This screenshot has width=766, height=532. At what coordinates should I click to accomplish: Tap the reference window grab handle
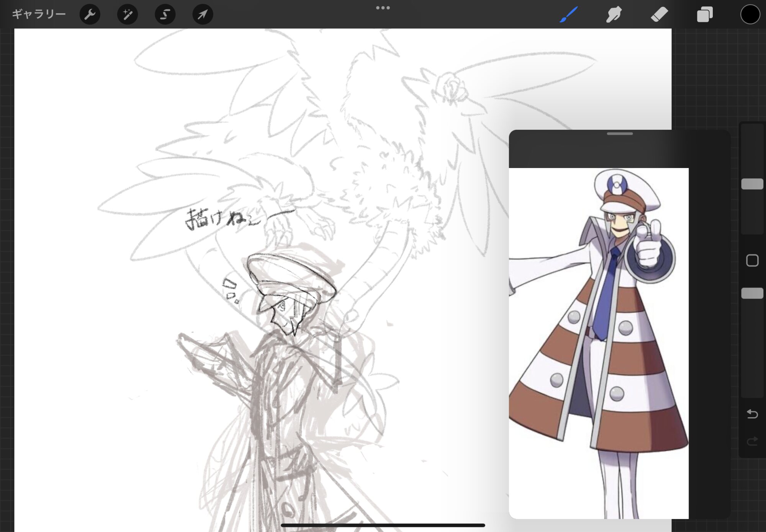coord(620,134)
